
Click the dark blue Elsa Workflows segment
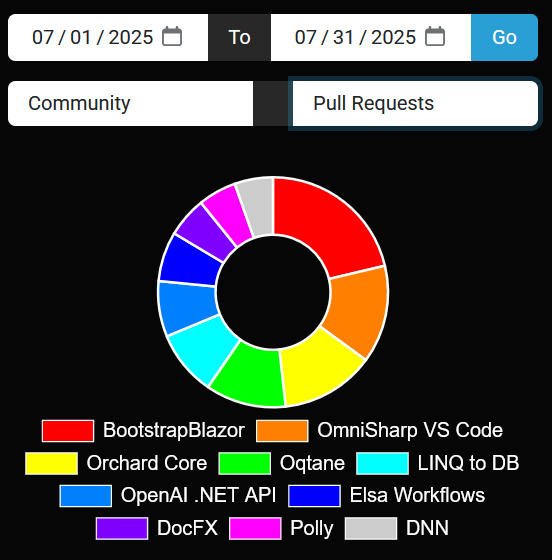(x=191, y=262)
